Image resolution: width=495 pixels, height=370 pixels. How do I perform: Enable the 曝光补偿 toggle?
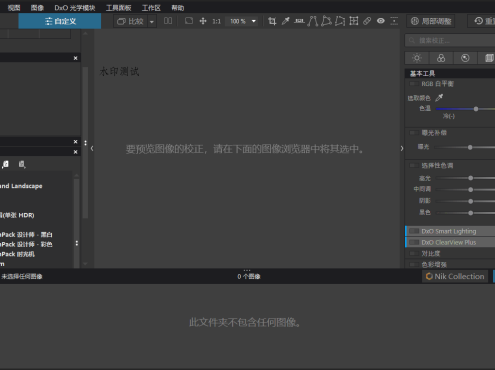(414, 133)
